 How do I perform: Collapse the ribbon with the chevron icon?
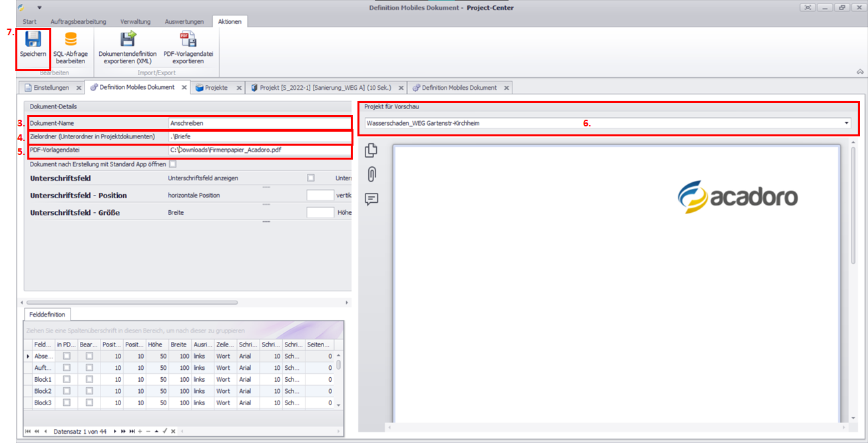point(859,71)
